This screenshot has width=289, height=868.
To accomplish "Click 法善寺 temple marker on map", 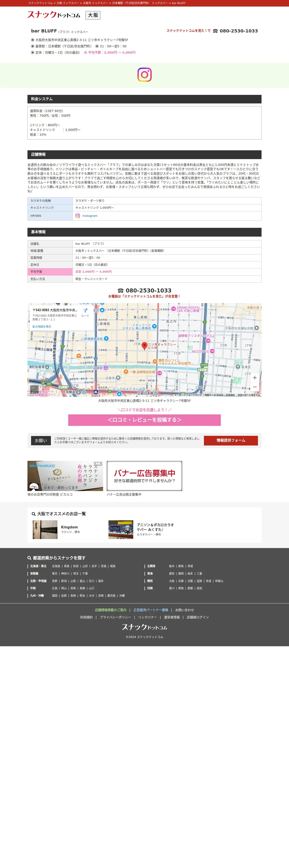I will click(x=118, y=378).
